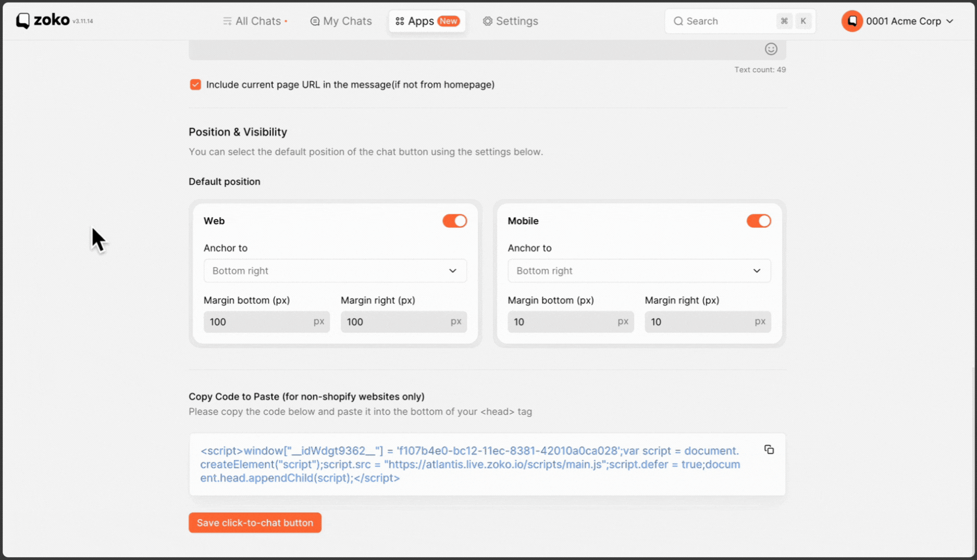
Task: Focus the Search field
Action: pyautogui.click(x=740, y=21)
